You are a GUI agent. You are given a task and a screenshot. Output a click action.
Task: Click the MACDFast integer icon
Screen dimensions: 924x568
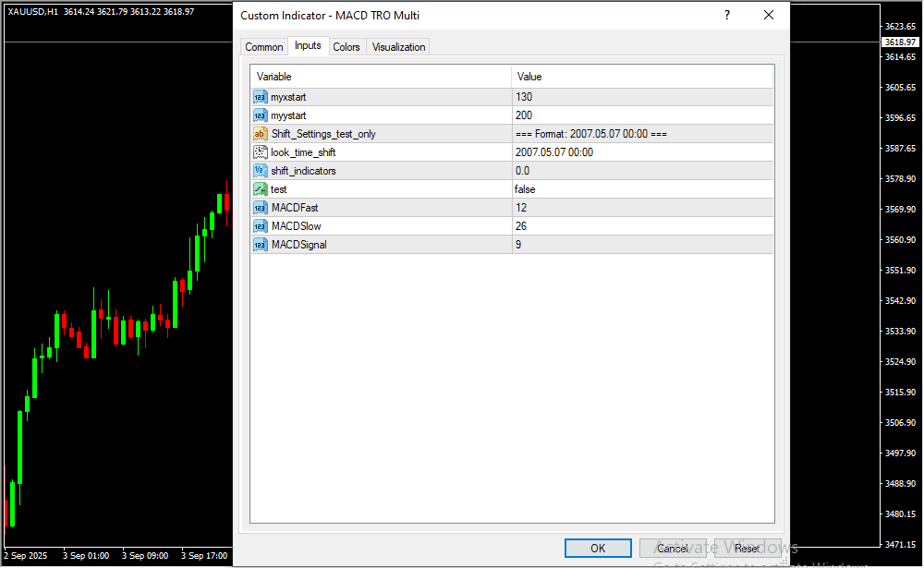click(260, 208)
